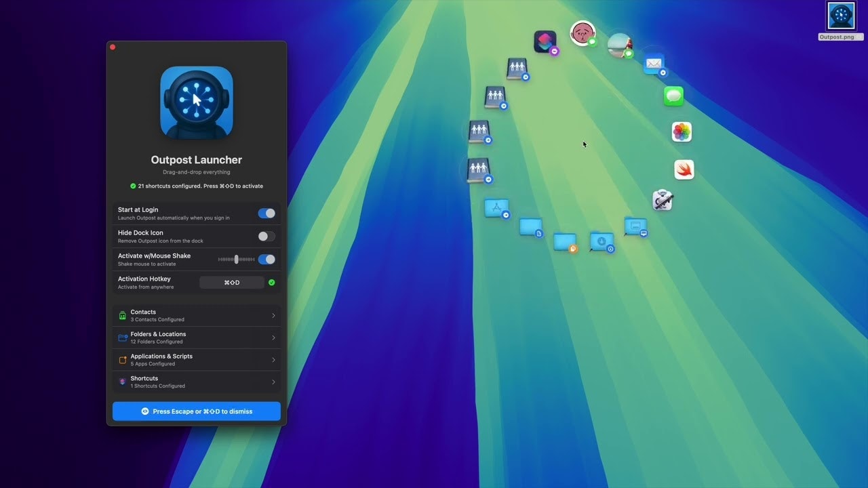Open the Outpost.png file on the desktop

[841, 20]
